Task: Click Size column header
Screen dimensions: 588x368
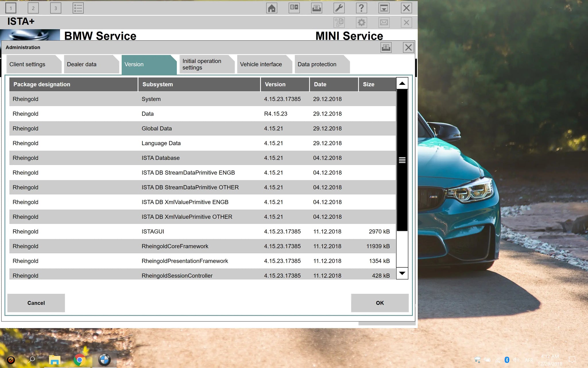Action: tap(377, 85)
